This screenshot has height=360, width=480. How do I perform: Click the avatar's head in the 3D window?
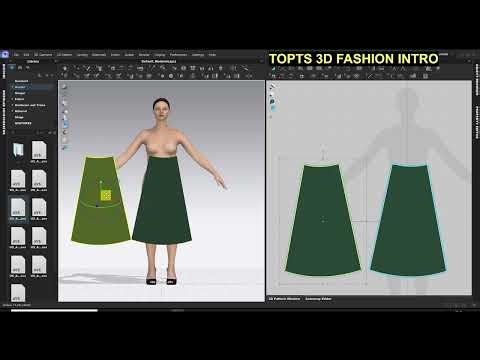coord(161,108)
